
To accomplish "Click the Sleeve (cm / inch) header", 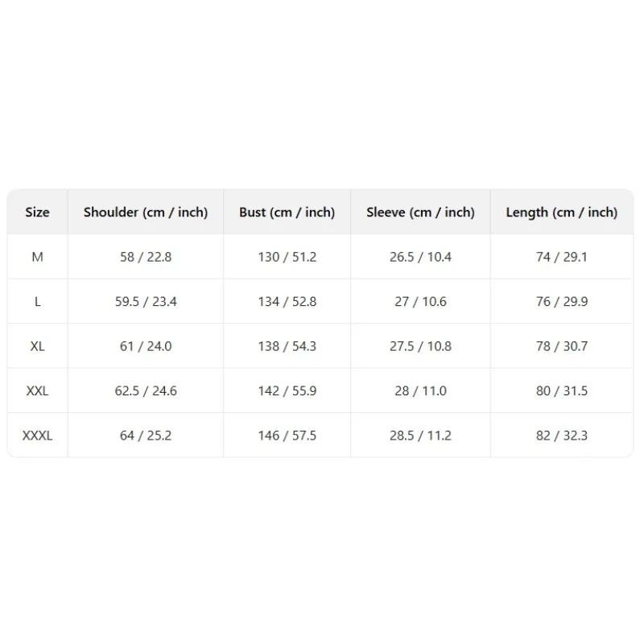I will point(420,213).
